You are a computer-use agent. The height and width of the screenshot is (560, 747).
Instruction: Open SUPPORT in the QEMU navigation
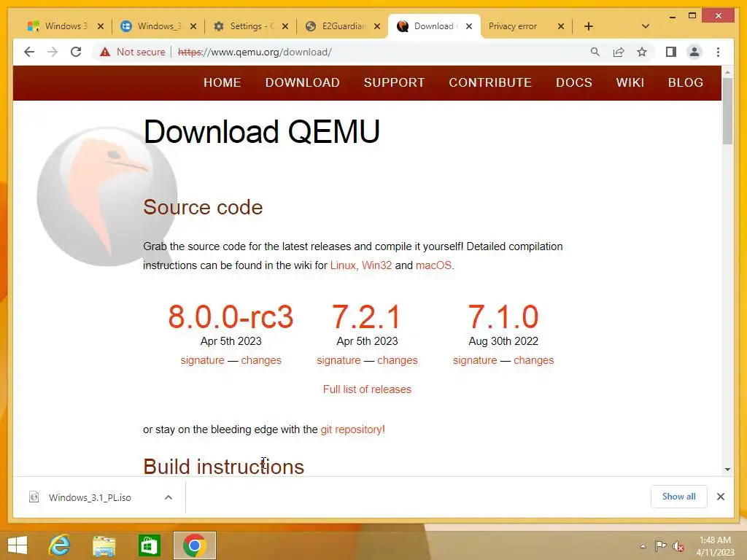[394, 82]
